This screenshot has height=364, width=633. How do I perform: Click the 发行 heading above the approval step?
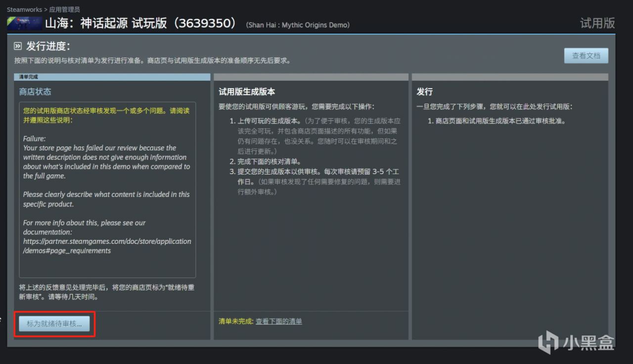pos(425,91)
